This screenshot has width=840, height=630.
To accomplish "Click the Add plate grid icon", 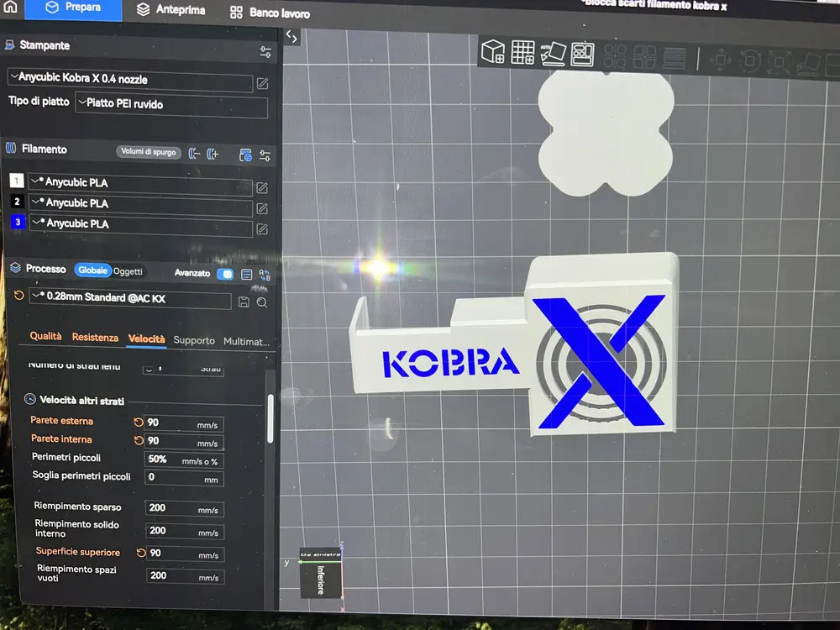I will coord(522,52).
